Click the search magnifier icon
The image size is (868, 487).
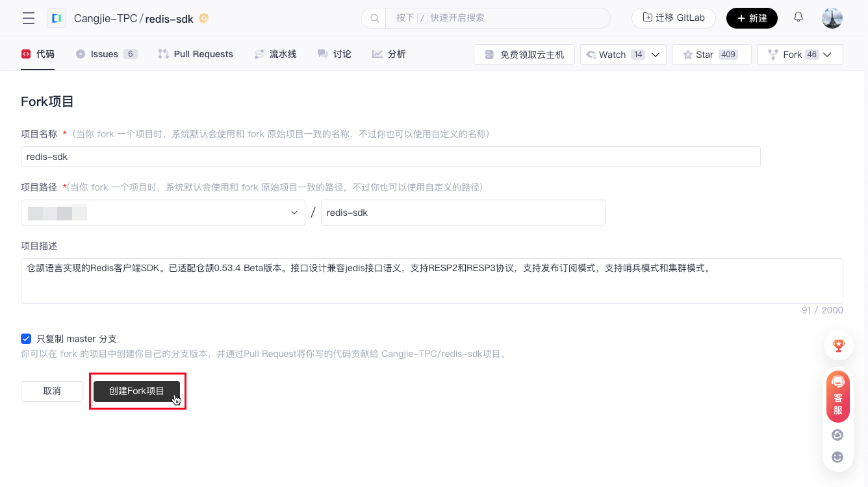[374, 18]
